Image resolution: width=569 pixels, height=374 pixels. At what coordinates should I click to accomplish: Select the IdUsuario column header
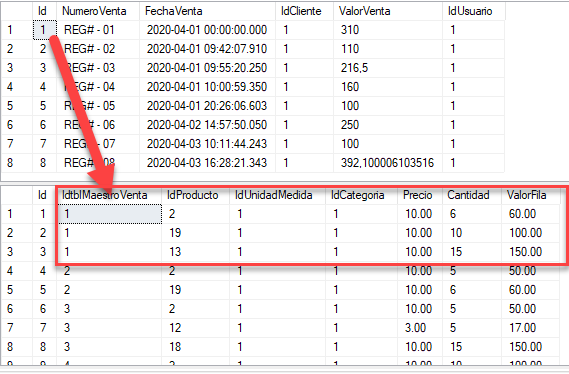[x=474, y=11]
